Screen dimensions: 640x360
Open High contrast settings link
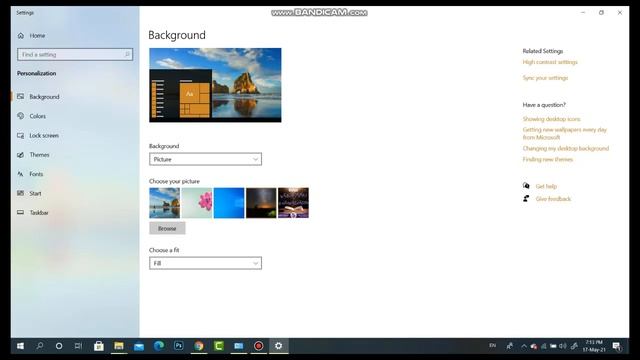click(x=550, y=62)
